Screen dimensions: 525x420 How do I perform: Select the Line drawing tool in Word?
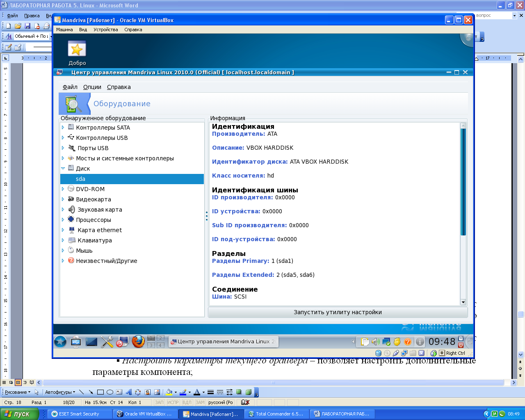click(x=81, y=392)
